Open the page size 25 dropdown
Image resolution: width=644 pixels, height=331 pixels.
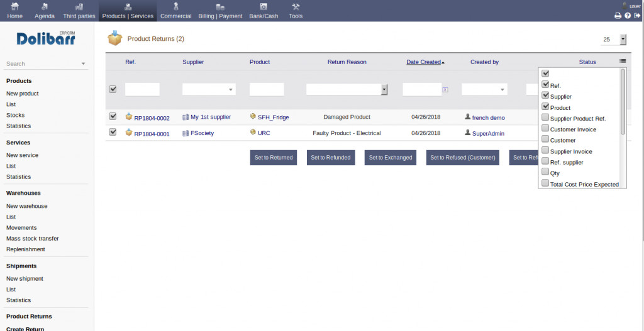point(623,40)
